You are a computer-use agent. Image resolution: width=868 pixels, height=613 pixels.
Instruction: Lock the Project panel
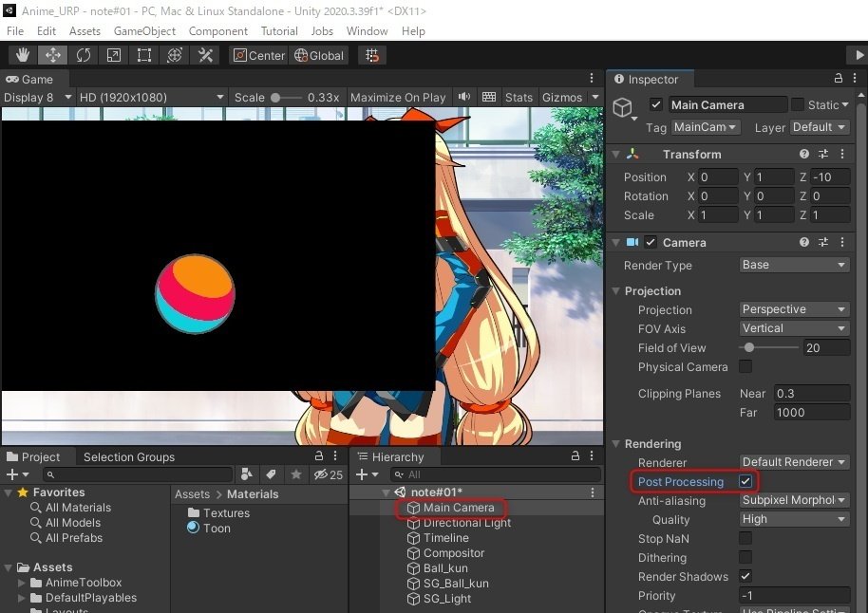(x=319, y=455)
